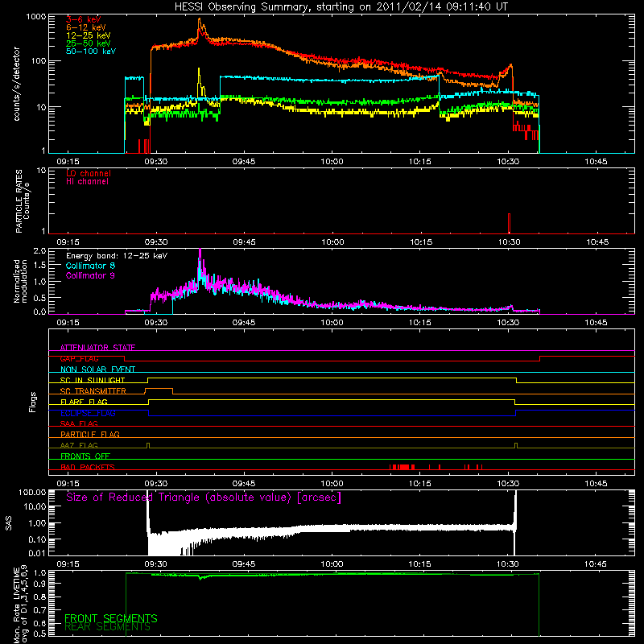Screen dimensions: 644x644
Task: Select the Collimator 9 legend label
Action: (x=90, y=275)
